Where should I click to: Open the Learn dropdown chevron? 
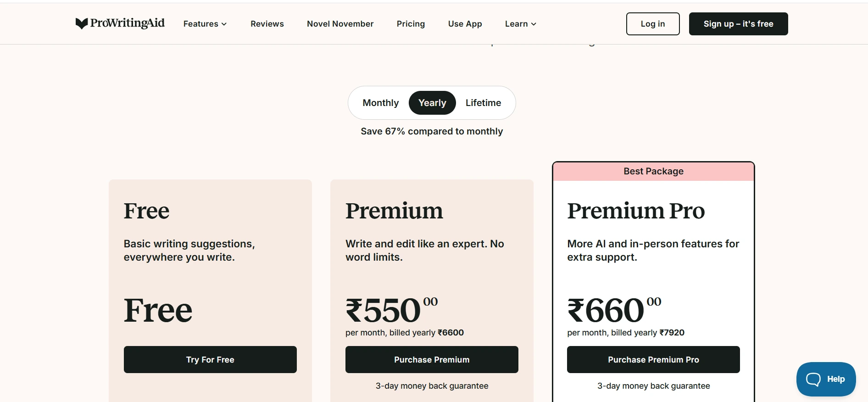(x=534, y=24)
